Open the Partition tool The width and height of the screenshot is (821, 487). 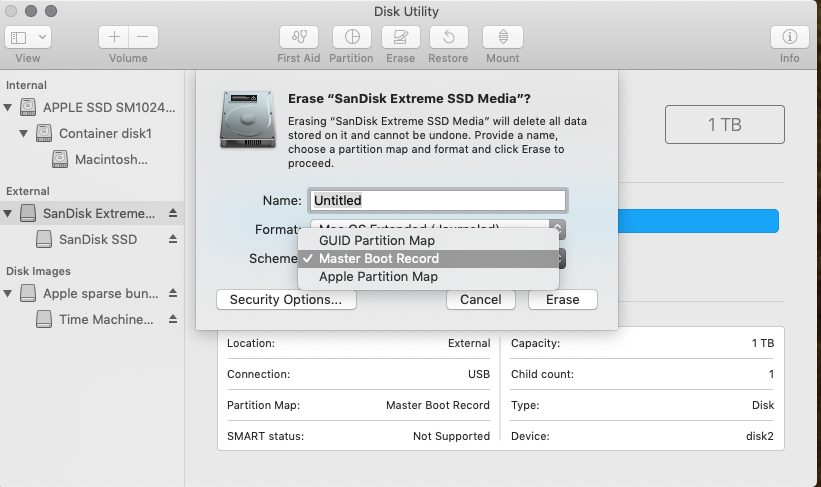click(352, 37)
